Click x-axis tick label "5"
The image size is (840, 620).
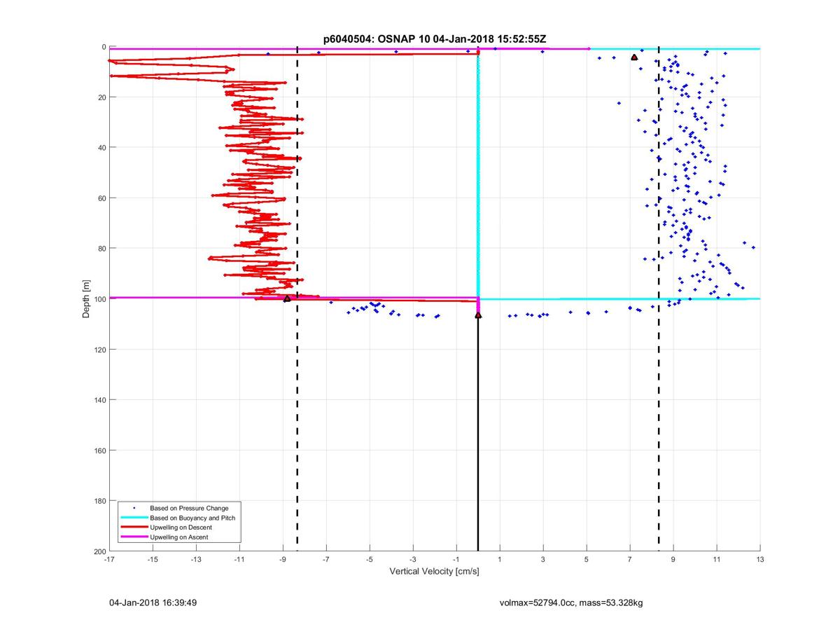(x=587, y=560)
